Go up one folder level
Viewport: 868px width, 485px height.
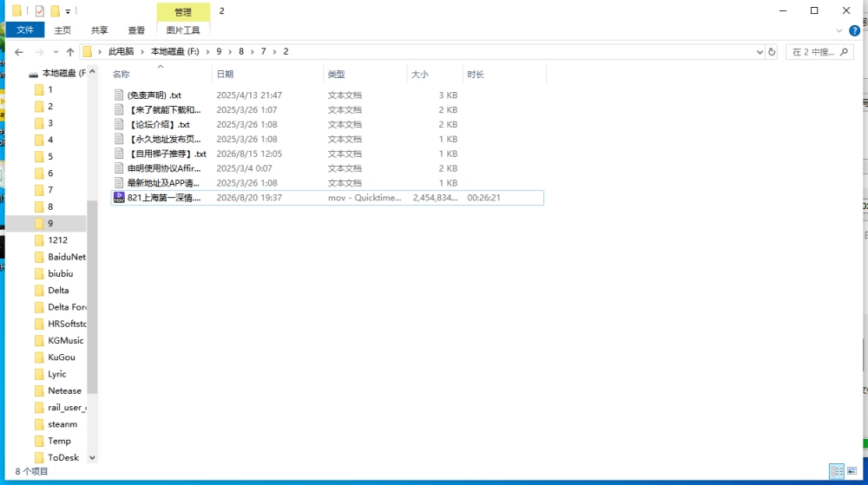69,52
